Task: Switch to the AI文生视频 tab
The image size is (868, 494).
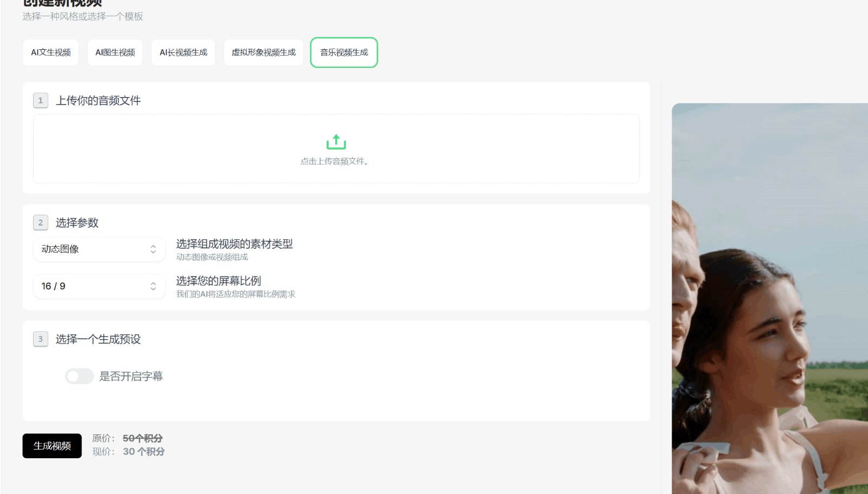Action: pyautogui.click(x=51, y=53)
